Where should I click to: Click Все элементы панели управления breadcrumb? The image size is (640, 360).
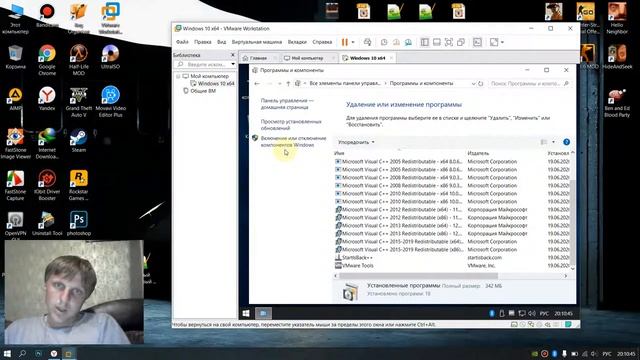pyautogui.click(x=345, y=83)
